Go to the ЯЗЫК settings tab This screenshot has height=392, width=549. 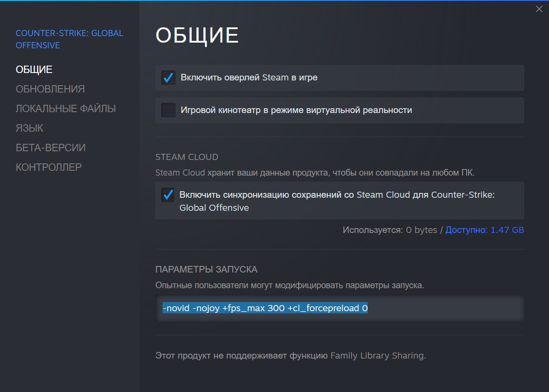30,128
